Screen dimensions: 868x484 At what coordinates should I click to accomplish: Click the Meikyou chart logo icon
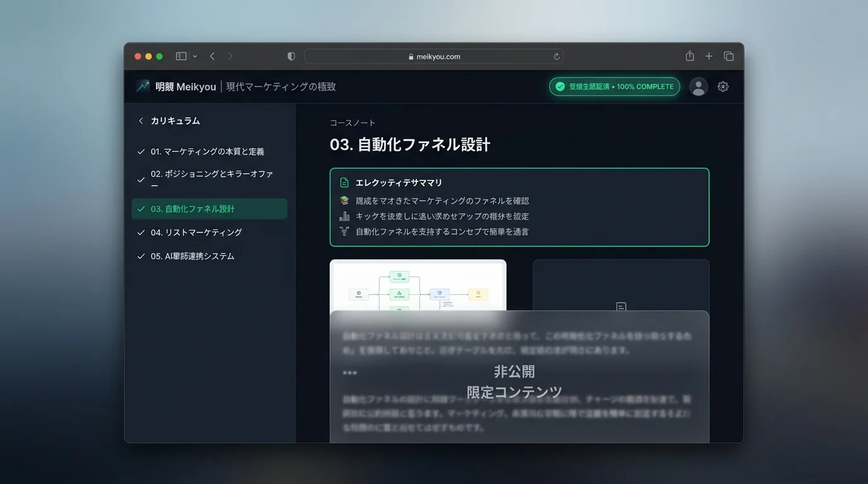(143, 86)
